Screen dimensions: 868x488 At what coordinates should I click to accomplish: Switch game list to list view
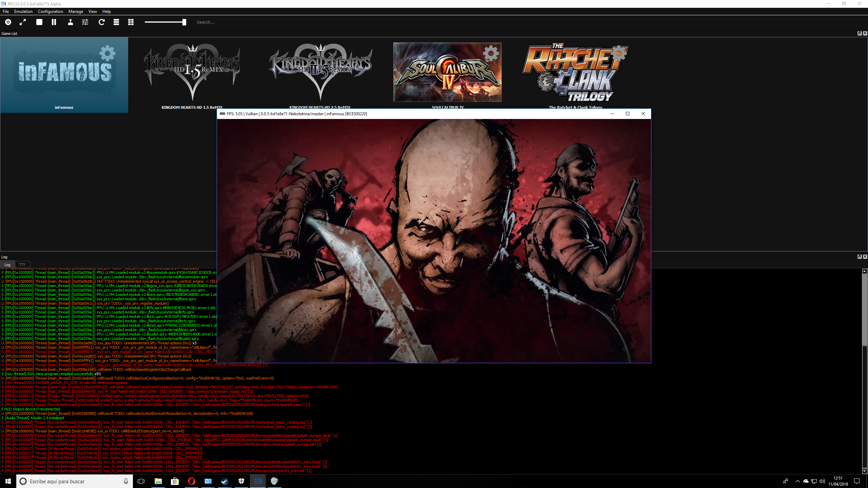[x=116, y=22]
